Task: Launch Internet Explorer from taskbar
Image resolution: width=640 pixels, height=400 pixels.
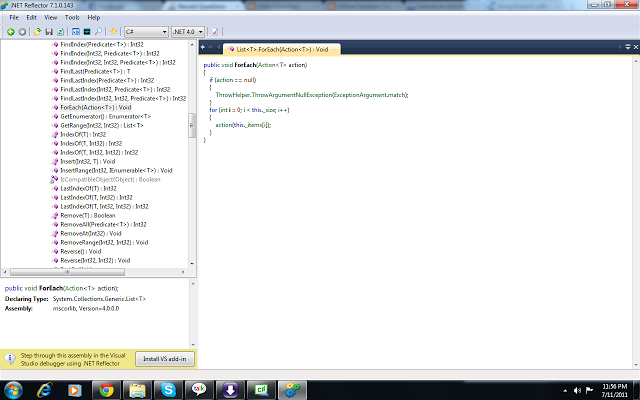Action: pos(44,390)
